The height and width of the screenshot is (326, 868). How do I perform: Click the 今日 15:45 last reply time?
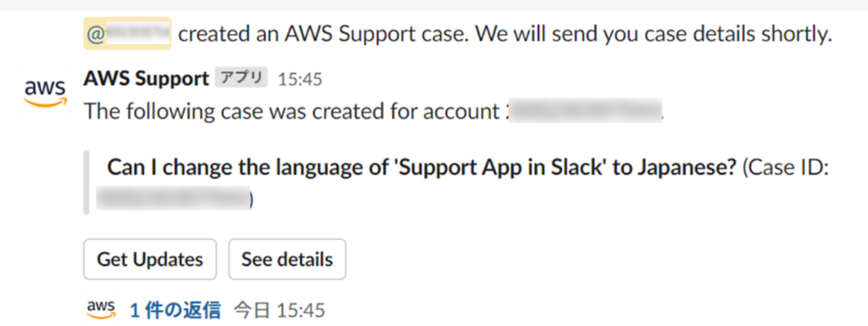pos(279,310)
